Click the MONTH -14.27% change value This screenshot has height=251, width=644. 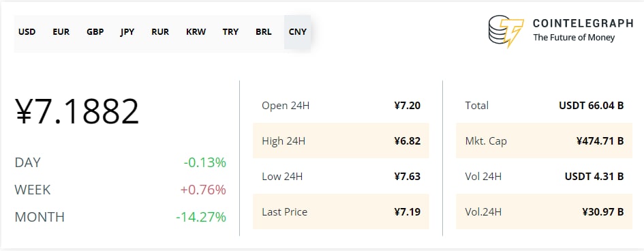[201, 217]
